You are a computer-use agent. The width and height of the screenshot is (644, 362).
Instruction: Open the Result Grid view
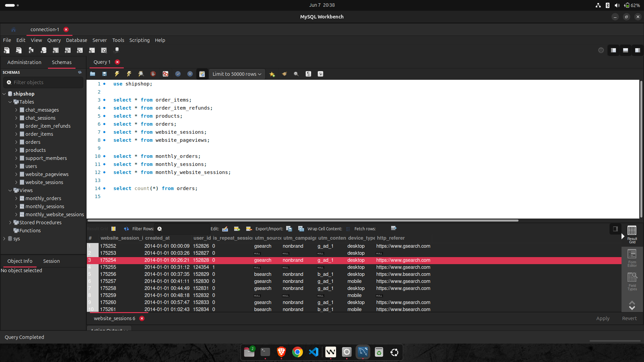[x=632, y=234]
